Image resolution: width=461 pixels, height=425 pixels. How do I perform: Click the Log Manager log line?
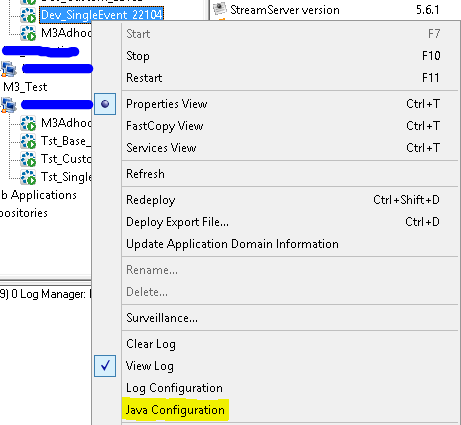(46, 294)
